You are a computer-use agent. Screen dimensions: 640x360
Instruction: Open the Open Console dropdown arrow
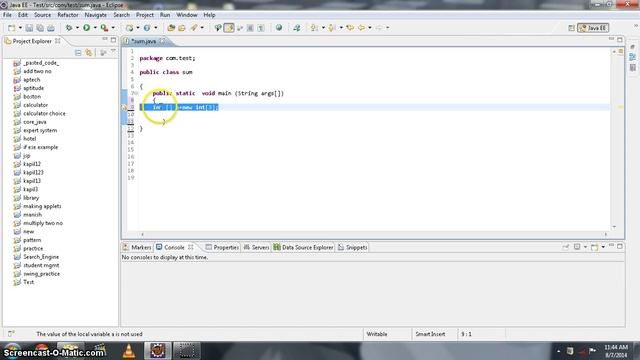click(603, 247)
